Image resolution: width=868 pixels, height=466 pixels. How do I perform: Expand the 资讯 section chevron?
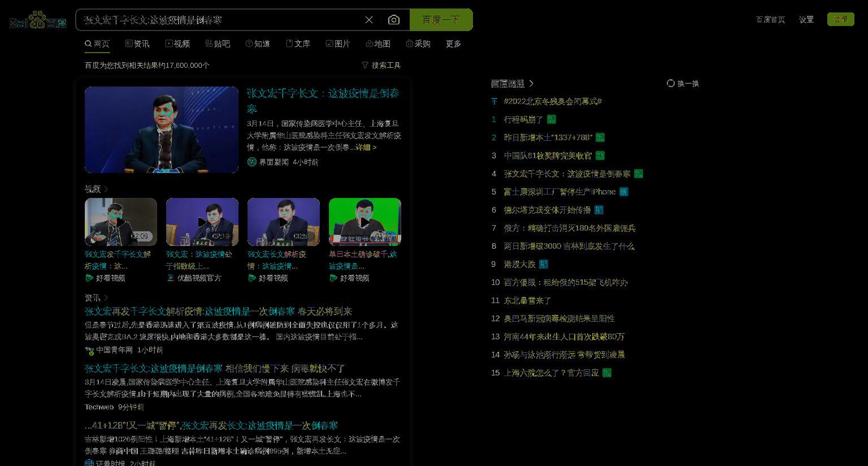coord(106,297)
